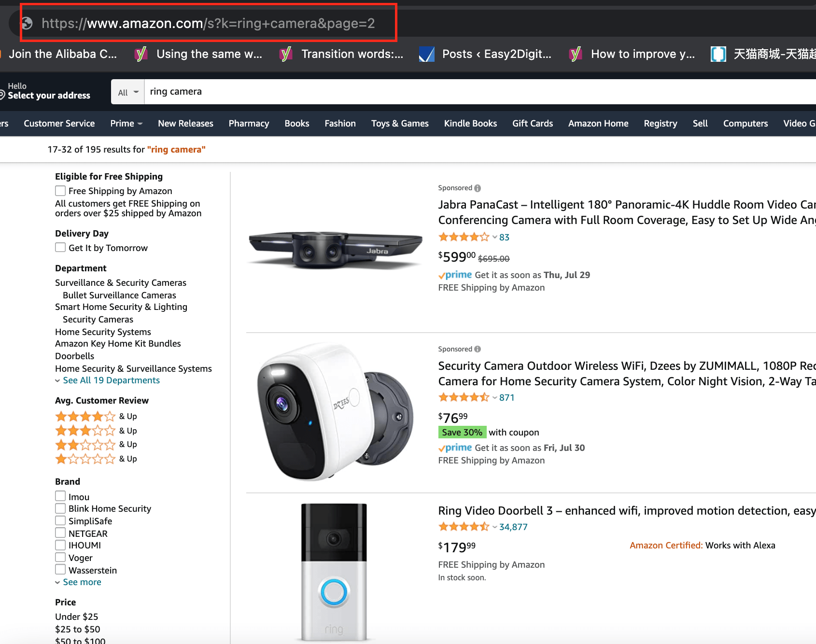The width and height of the screenshot is (816, 644).
Task: Open the Pharmacy nav item
Action: pos(249,124)
